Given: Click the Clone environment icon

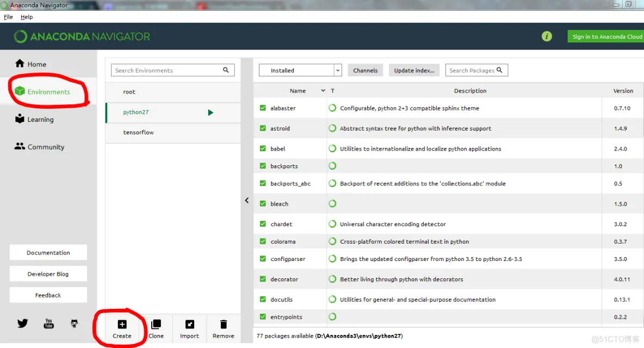Looking at the screenshot, I should 156,324.
